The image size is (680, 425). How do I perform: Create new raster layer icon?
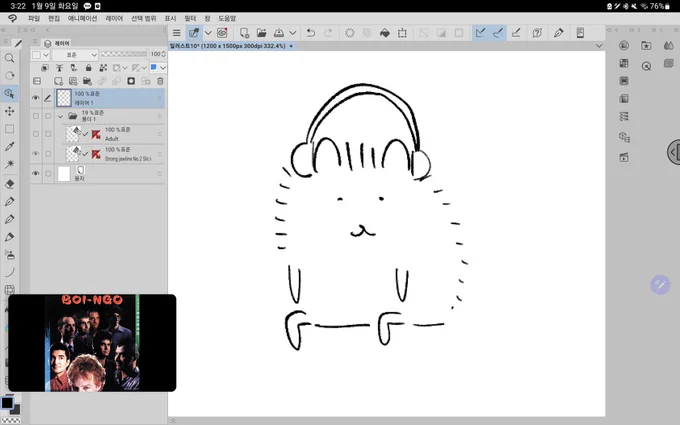[x=58, y=81]
